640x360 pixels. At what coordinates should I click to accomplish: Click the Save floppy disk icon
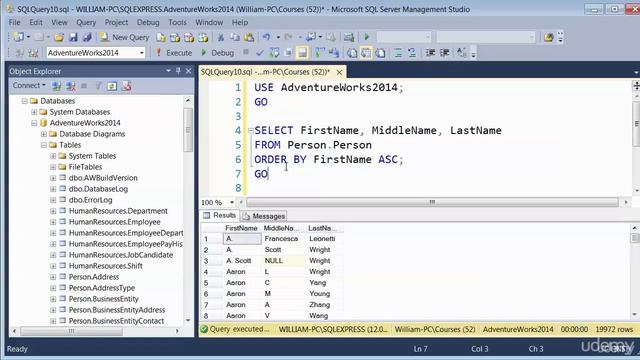tap(73, 38)
